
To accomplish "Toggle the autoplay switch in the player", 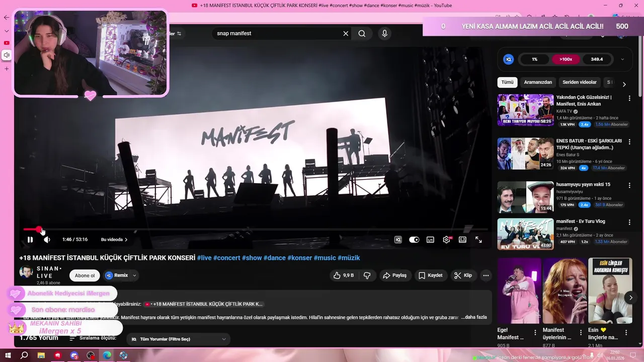I will click(x=414, y=240).
